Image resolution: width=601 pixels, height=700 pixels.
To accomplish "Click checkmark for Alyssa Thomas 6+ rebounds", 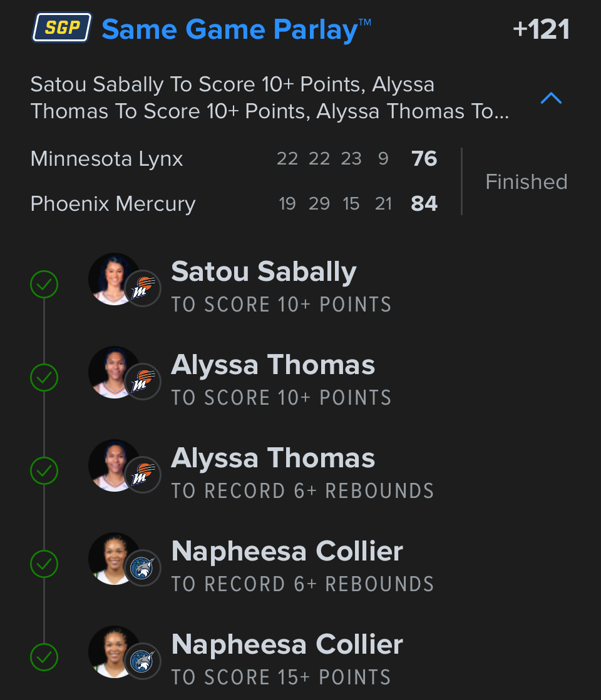I will pyautogui.click(x=44, y=471).
